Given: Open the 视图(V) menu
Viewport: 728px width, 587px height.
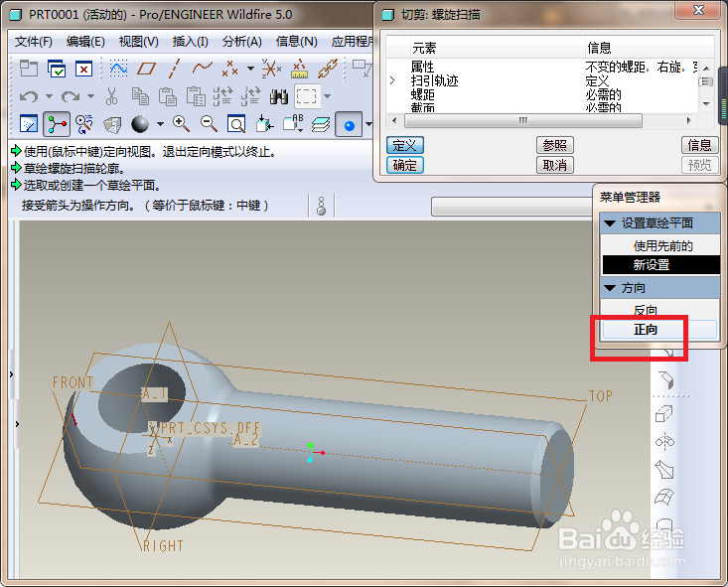Looking at the screenshot, I should (x=138, y=42).
